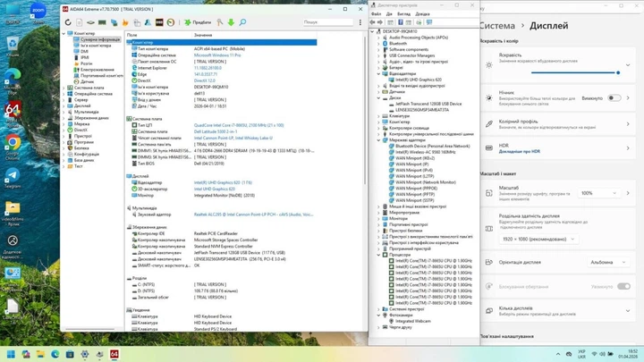Expand the Системна плата node in AIDA64 tree
Screen dimensions: 644x362
(x=64, y=88)
